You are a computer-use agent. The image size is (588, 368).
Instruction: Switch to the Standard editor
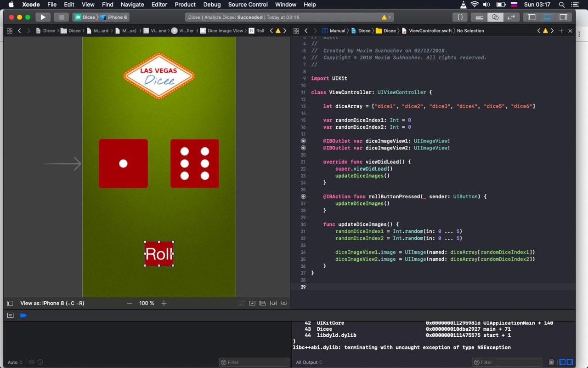(479, 17)
